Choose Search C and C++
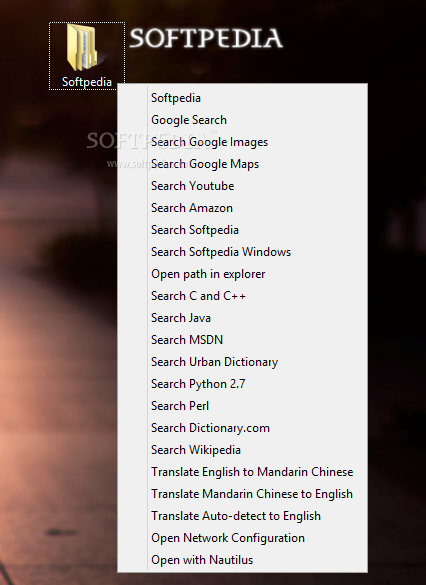The width and height of the screenshot is (426, 585). click(242, 296)
